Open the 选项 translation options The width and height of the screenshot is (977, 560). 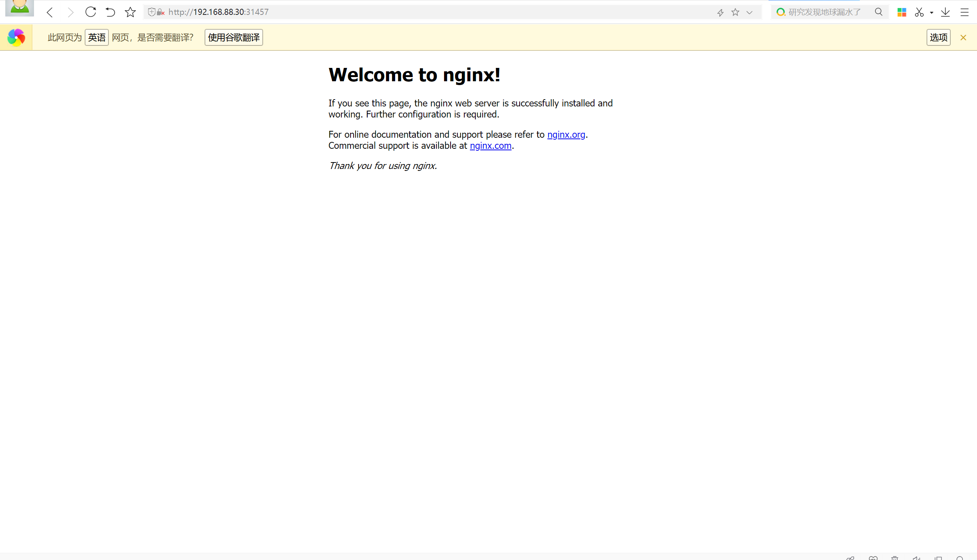pyautogui.click(x=938, y=37)
